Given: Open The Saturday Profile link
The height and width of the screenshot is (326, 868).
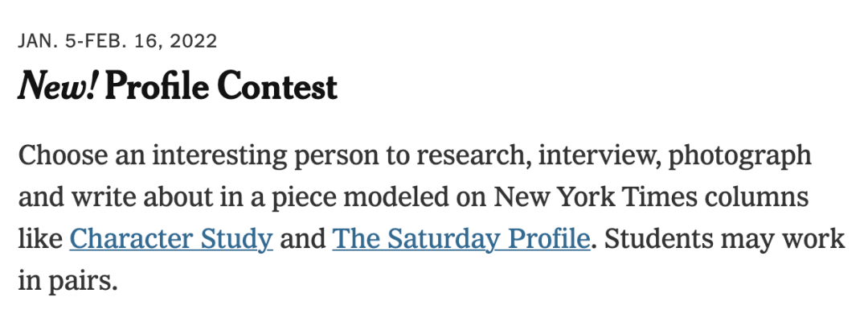Looking at the screenshot, I should [461, 238].
